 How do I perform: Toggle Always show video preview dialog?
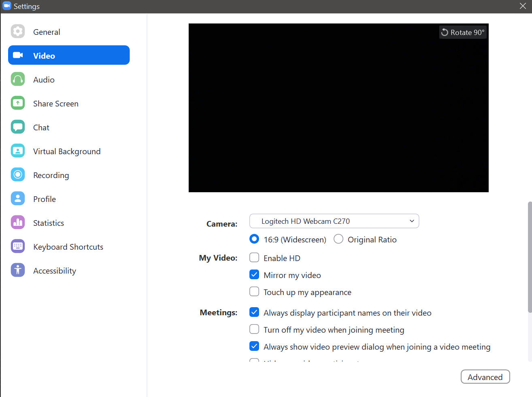(x=254, y=346)
